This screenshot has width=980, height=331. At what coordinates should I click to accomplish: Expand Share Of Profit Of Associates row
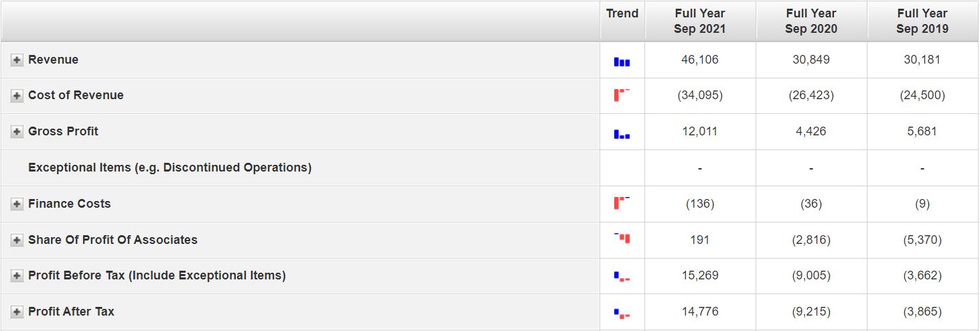point(17,241)
